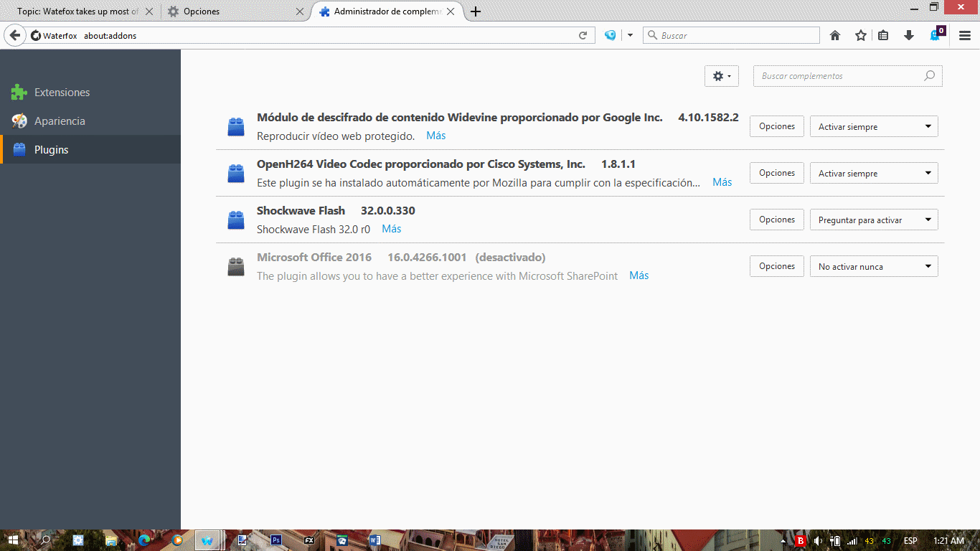
Task: Click the Waterfox identity icon in address bar
Action: (36, 35)
